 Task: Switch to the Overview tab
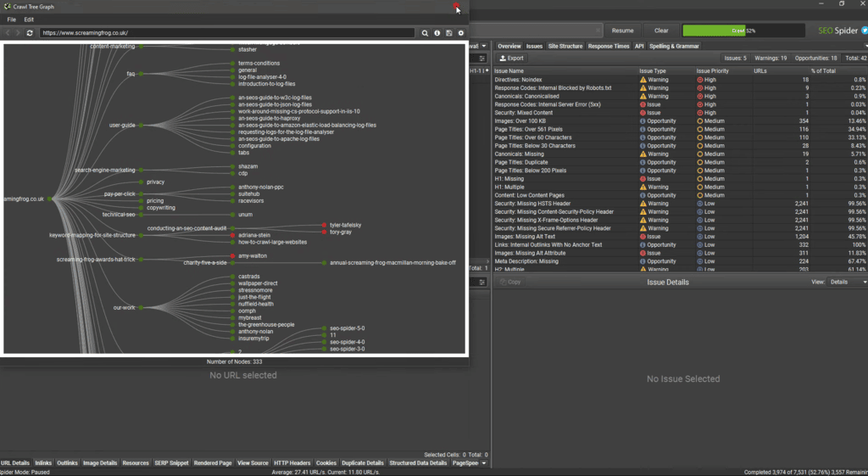tap(509, 46)
